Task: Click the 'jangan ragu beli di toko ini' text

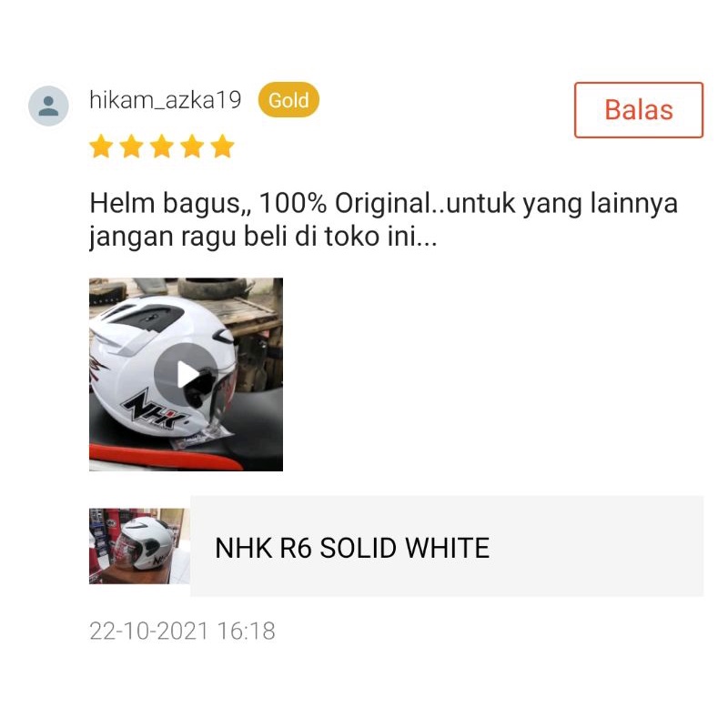Action: 263,237
